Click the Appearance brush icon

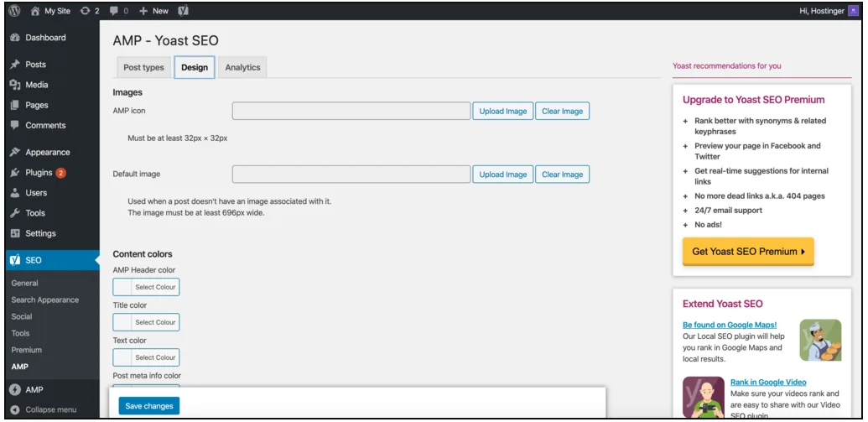[15, 152]
